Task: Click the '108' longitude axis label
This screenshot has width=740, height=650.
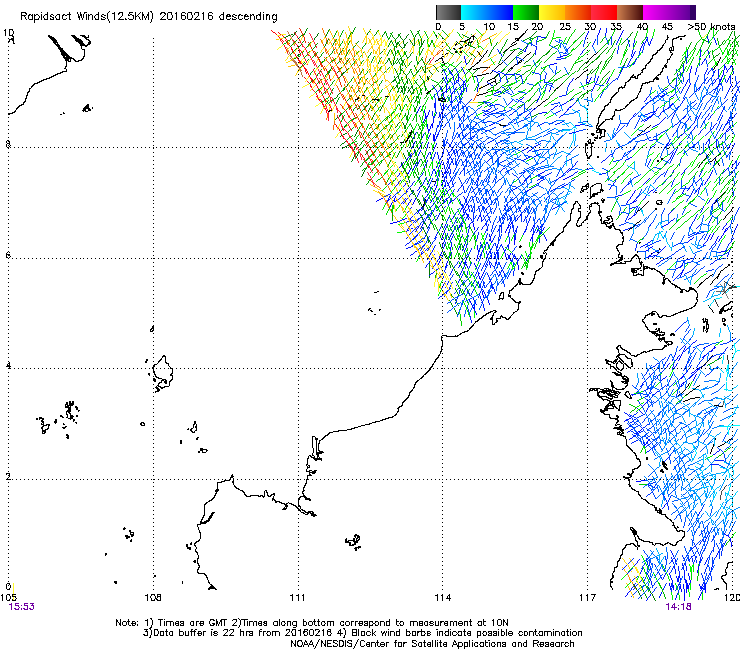Action: 153,598
